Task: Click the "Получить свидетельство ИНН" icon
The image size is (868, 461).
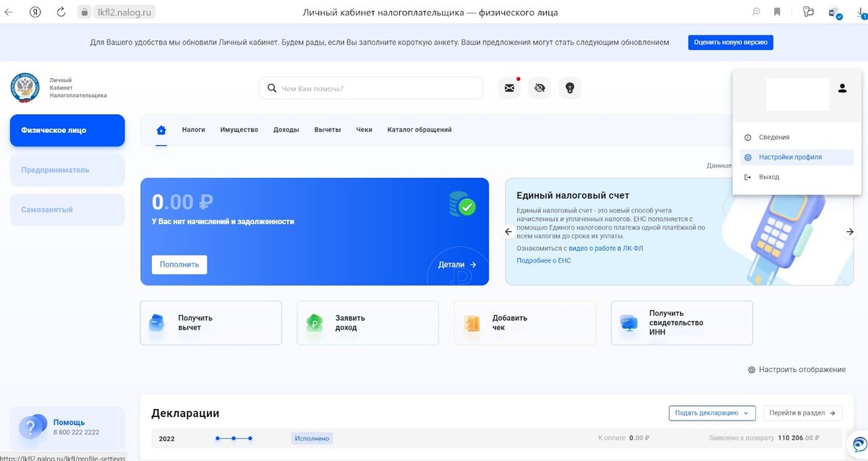Action: [628, 322]
